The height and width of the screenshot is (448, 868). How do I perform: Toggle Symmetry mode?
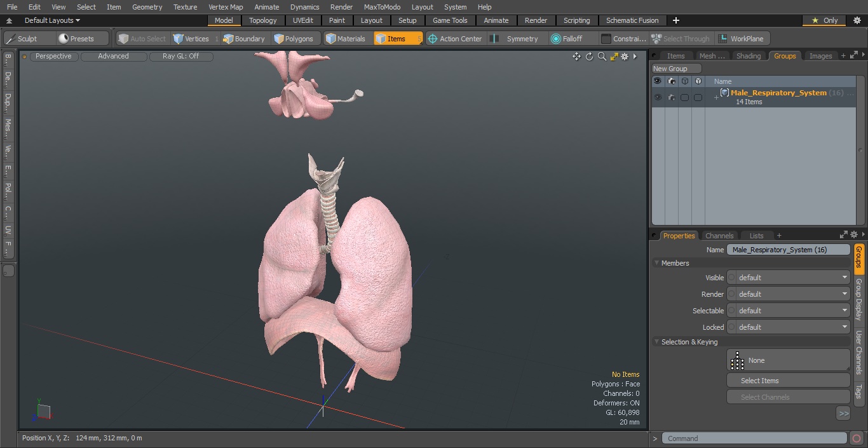click(516, 39)
